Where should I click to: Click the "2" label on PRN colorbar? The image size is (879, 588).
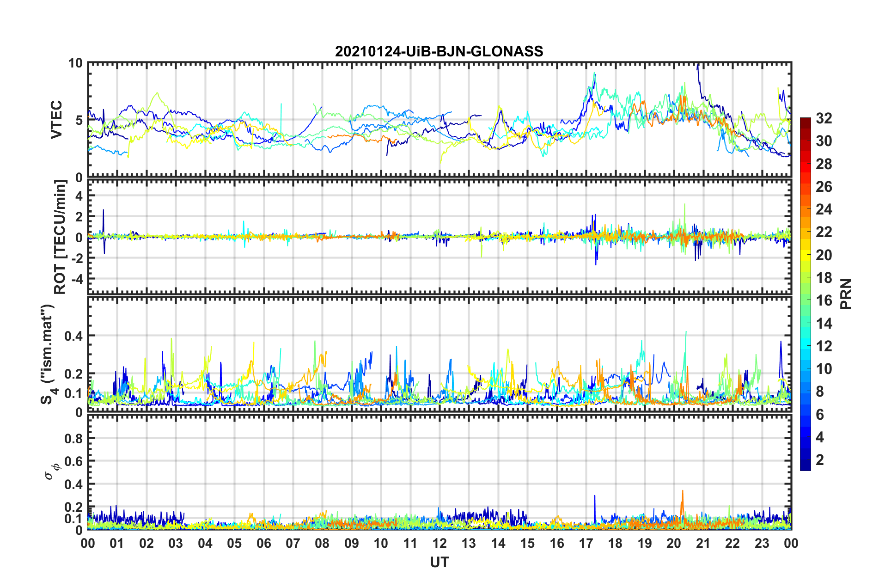(x=820, y=460)
